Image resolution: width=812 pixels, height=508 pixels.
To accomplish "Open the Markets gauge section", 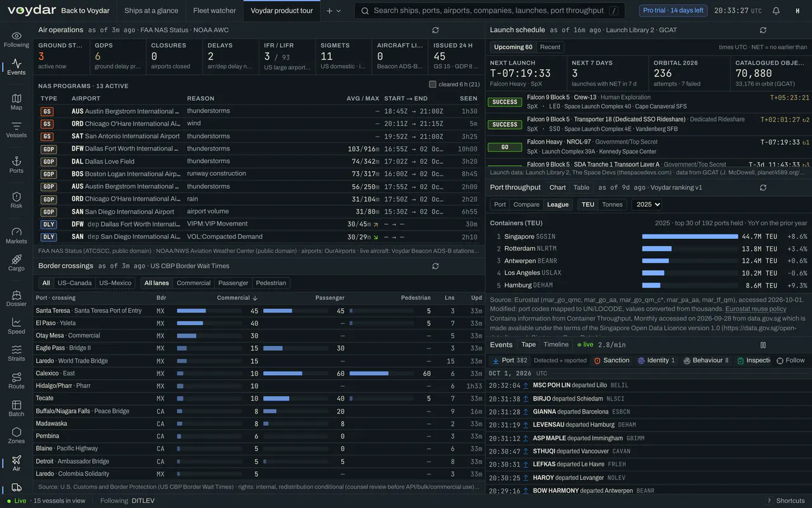I will (x=16, y=236).
